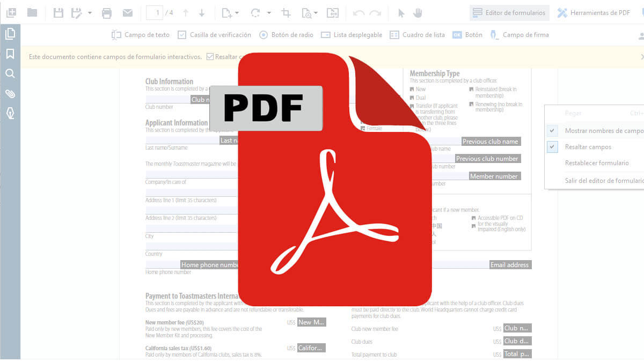Select the hand pan tool
The height and width of the screenshot is (362, 644).
coord(418,12)
